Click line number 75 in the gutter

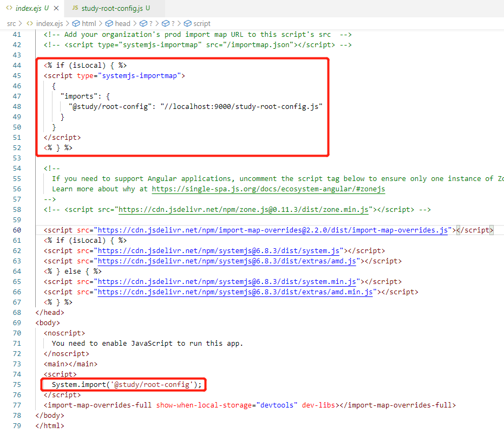pos(17,384)
